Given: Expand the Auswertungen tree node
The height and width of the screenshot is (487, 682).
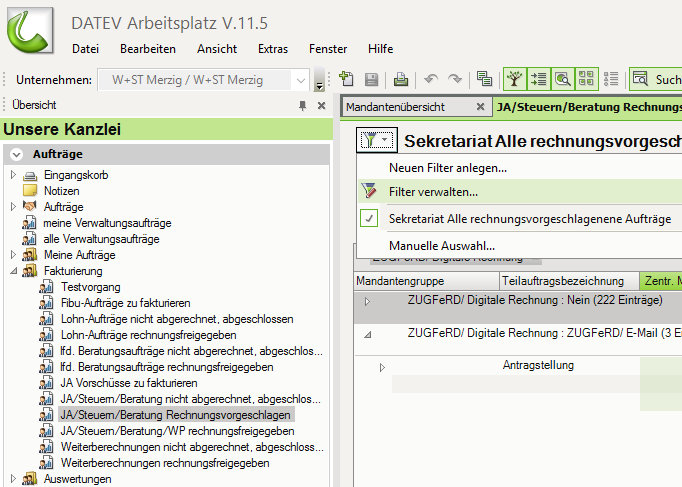Looking at the screenshot, I should click(x=13, y=479).
